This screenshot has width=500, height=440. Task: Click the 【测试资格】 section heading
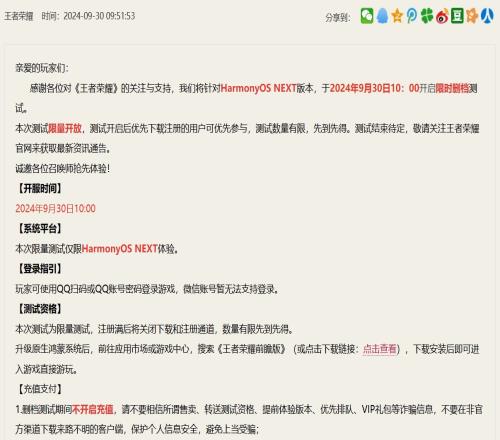pos(39,309)
